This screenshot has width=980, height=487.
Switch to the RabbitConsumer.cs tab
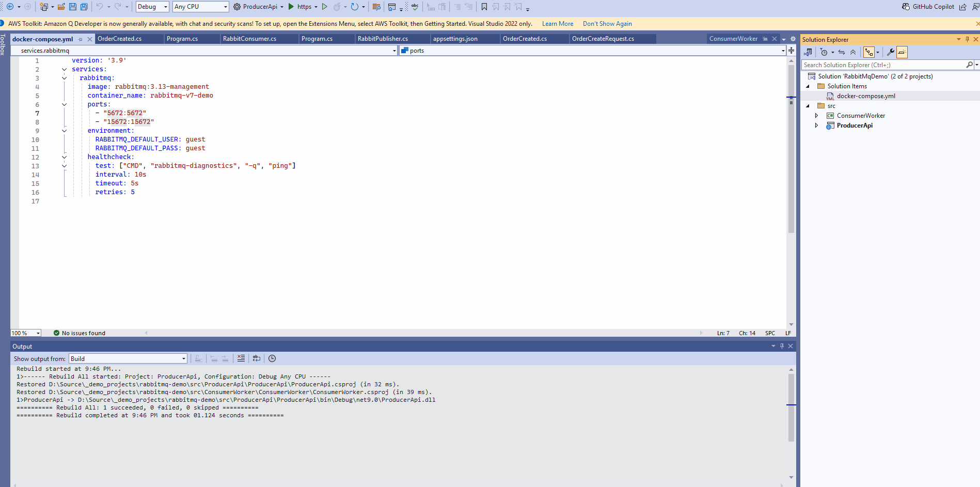point(249,39)
